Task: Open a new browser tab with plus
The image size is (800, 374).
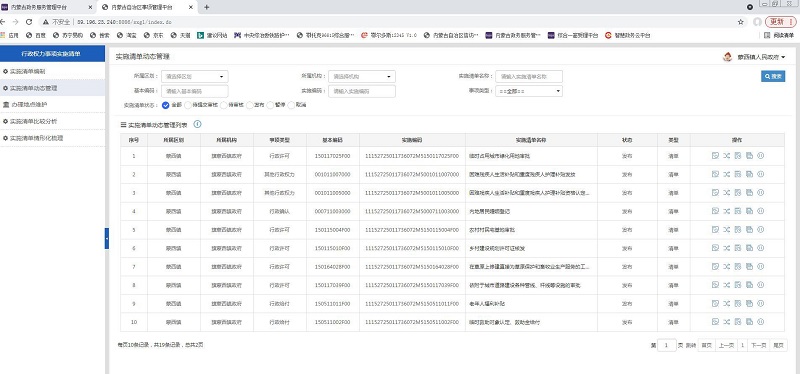Action: click(x=207, y=7)
